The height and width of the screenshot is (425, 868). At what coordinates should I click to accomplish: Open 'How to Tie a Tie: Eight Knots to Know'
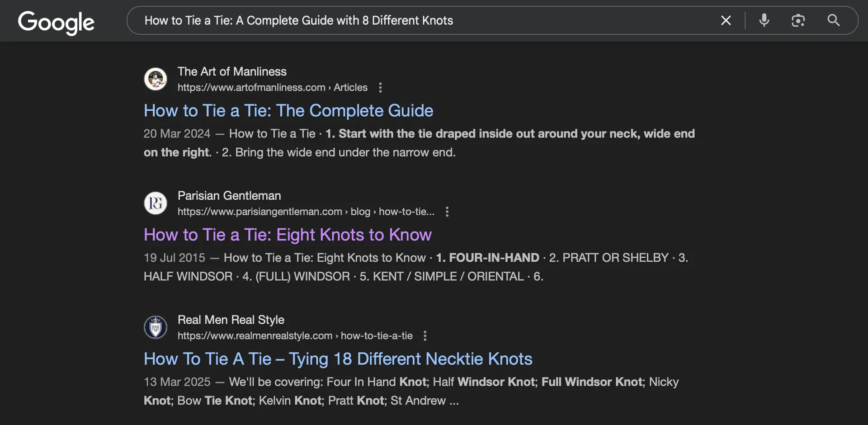[x=288, y=235]
